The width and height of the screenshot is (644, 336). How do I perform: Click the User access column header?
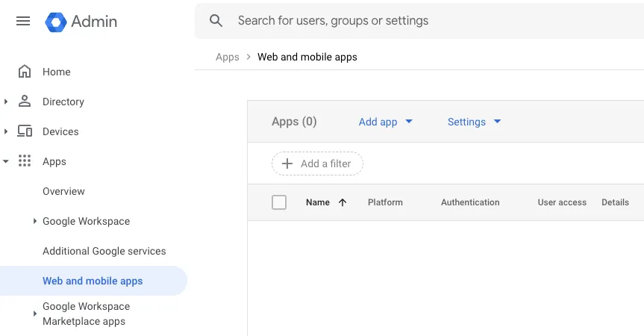562,202
